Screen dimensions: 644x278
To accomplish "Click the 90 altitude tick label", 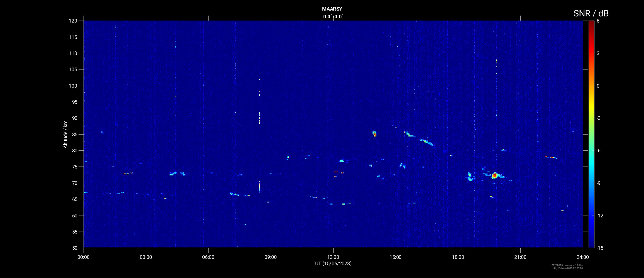I will (x=74, y=118).
